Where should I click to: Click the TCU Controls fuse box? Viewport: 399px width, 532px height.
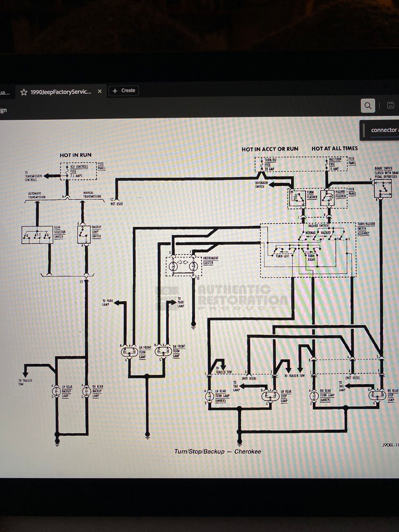[78, 171]
